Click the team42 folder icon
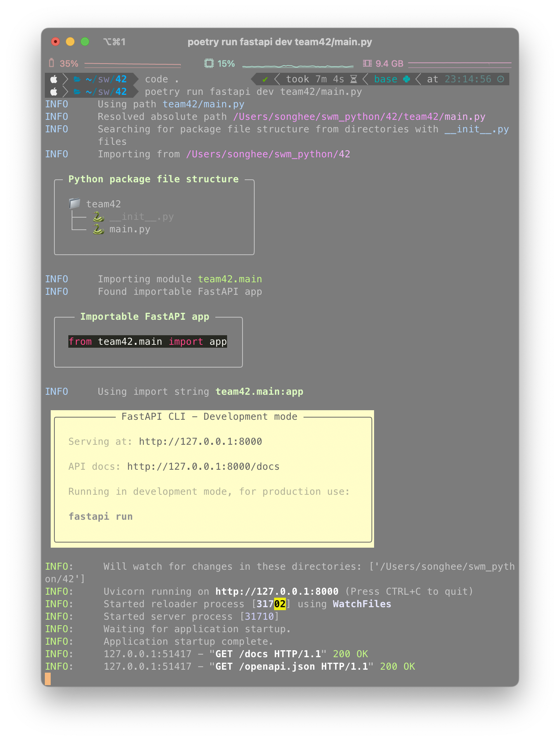The image size is (560, 741). pos(75,203)
